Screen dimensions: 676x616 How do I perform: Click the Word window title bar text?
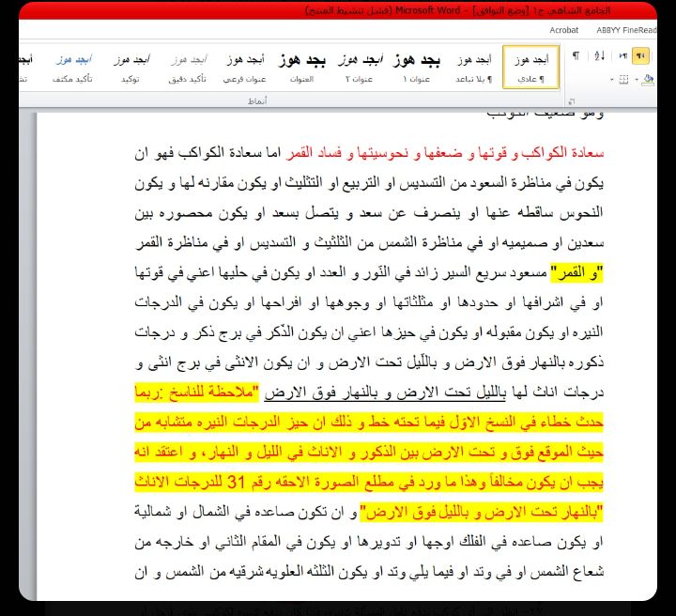[x=458, y=10]
